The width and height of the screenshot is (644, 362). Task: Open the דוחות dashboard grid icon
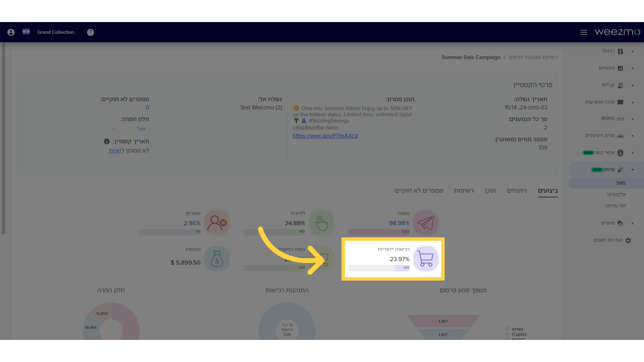coord(620,51)
